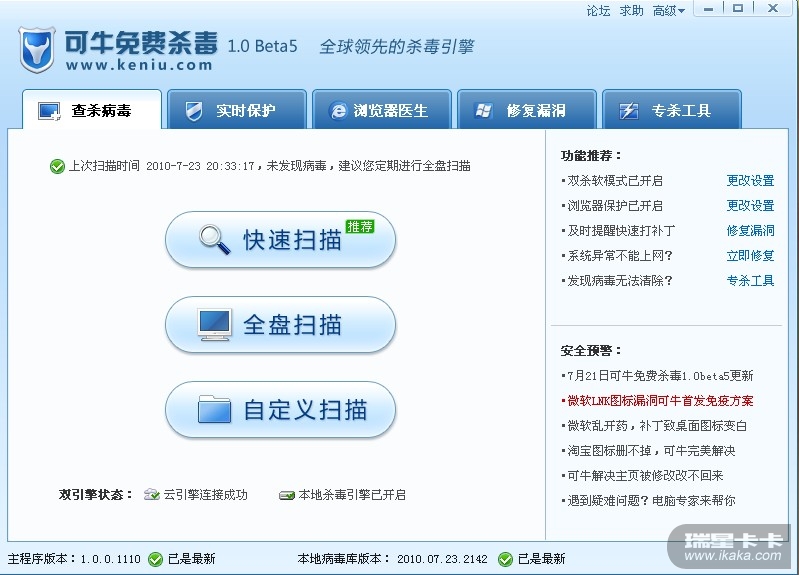The height and width of the screenshot is (575, 799).
Task: Click the monitor icon in 全盘扫描 button
Action: (215, 325)
